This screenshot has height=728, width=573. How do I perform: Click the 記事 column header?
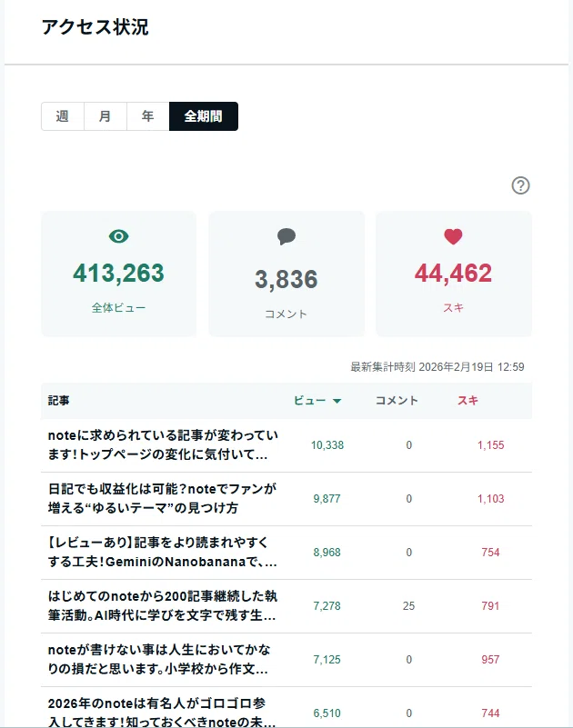pyautogui.click(x=58, y=400)
